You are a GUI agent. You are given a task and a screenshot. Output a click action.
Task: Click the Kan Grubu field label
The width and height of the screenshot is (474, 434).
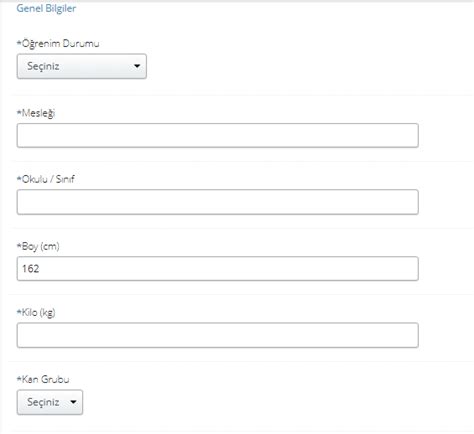point(43,379)
